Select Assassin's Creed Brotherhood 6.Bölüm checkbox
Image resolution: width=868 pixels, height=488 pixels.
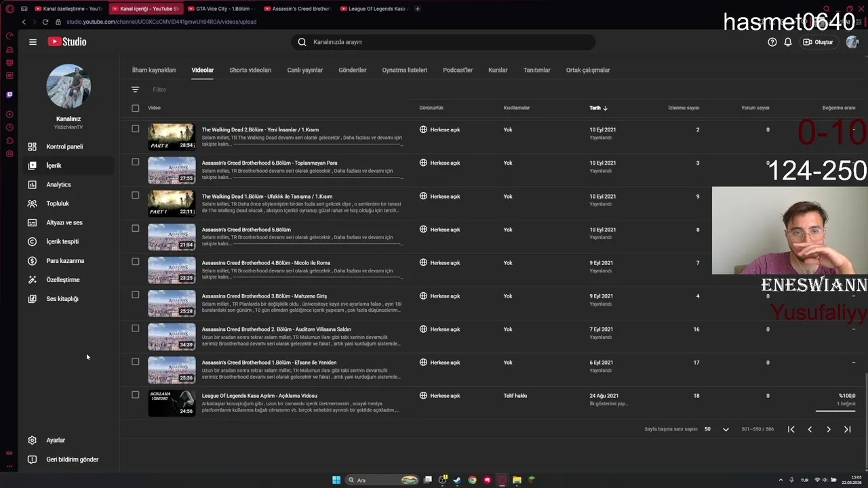[136, 162]
